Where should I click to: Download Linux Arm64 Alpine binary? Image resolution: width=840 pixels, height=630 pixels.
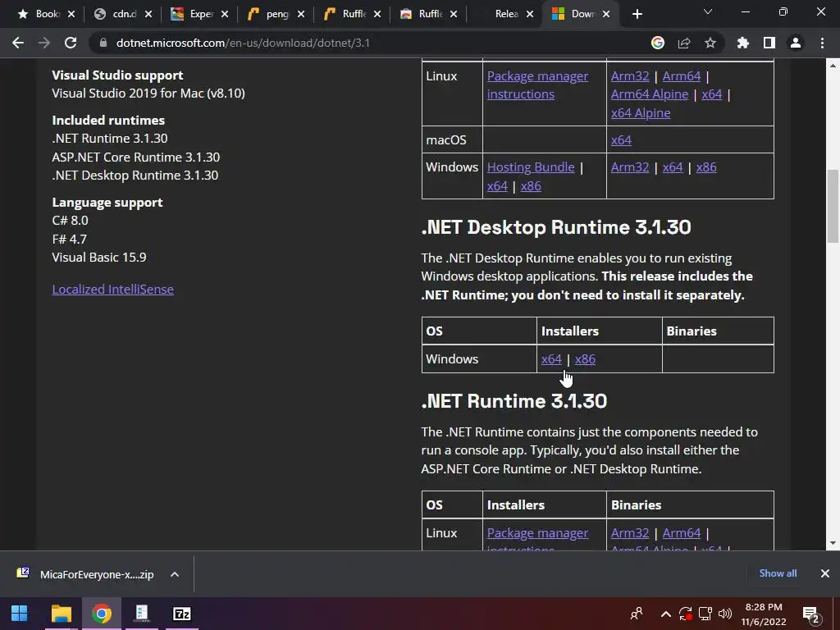pyautogui.click(x=650, y=94)
